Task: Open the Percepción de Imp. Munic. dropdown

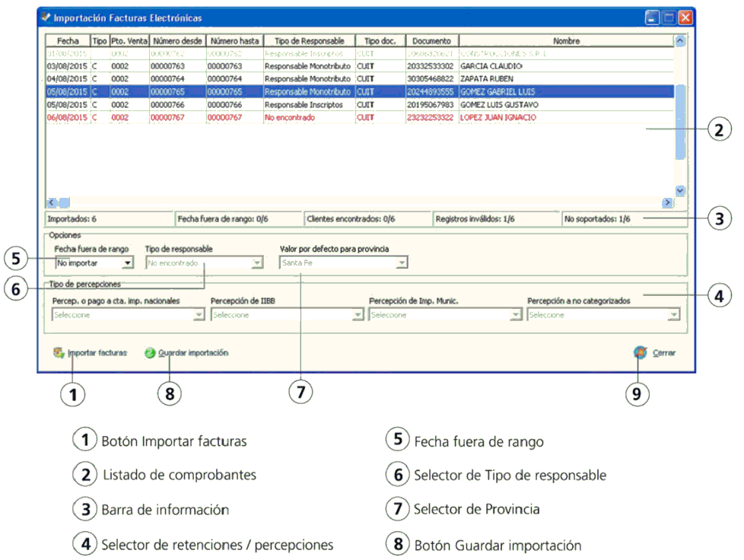Action: (x=516, y=315)
